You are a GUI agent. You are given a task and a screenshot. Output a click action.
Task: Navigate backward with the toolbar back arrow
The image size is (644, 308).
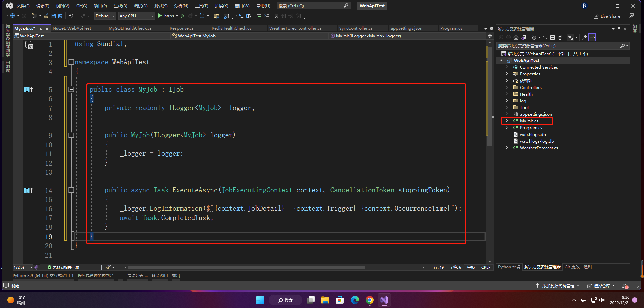click(x=12, y=16)
